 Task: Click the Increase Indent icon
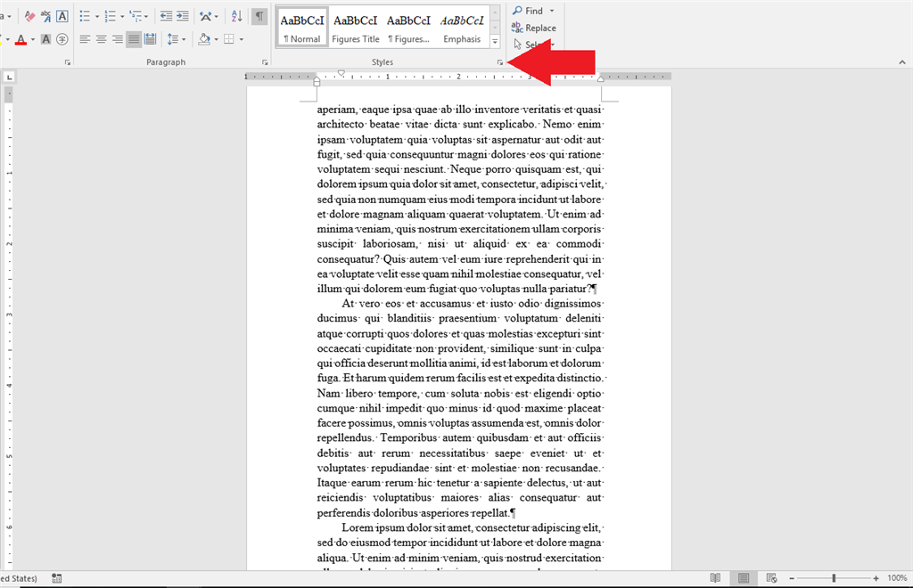(183, 15)
